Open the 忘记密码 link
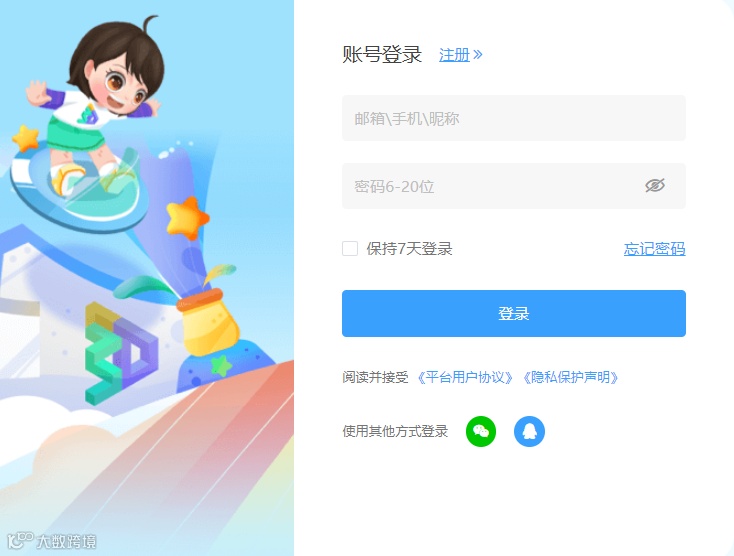 [654, 249]
